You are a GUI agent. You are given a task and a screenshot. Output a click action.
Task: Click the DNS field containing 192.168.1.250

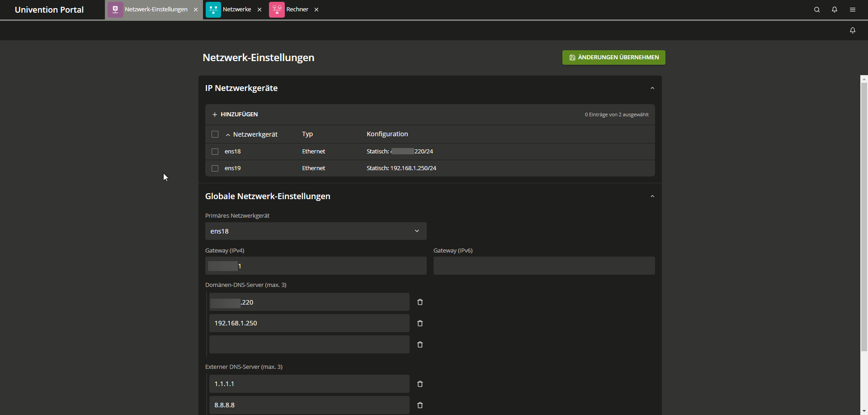tap(309, 323)
